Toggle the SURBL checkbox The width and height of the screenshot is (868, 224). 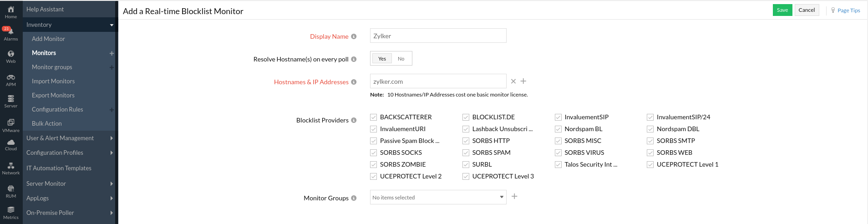click(466, 164)
